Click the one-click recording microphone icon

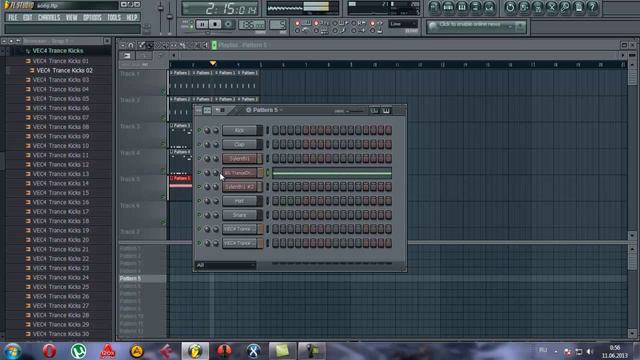[565, 7]
